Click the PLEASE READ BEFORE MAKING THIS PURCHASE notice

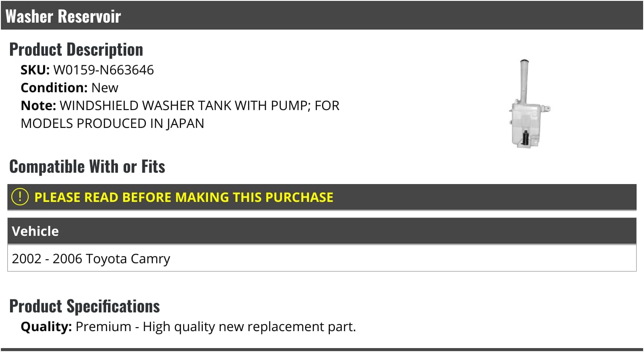[x=184, y=197]
